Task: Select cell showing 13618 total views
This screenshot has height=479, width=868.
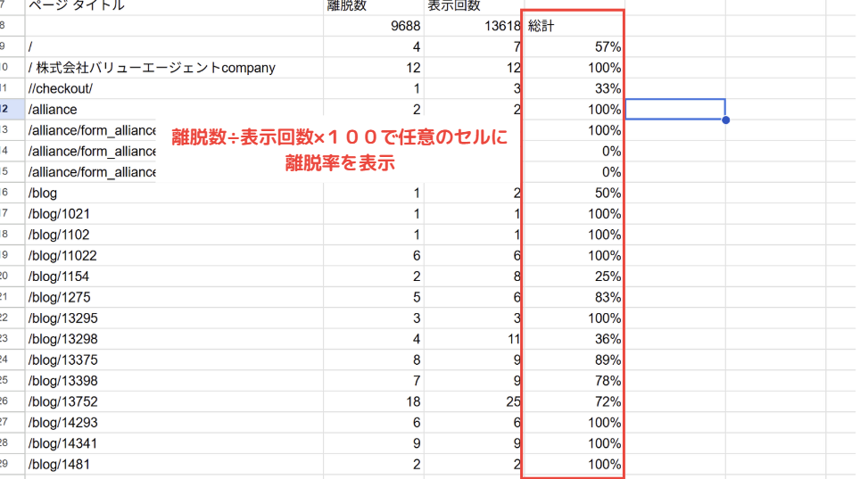Action: coord(474,26)
